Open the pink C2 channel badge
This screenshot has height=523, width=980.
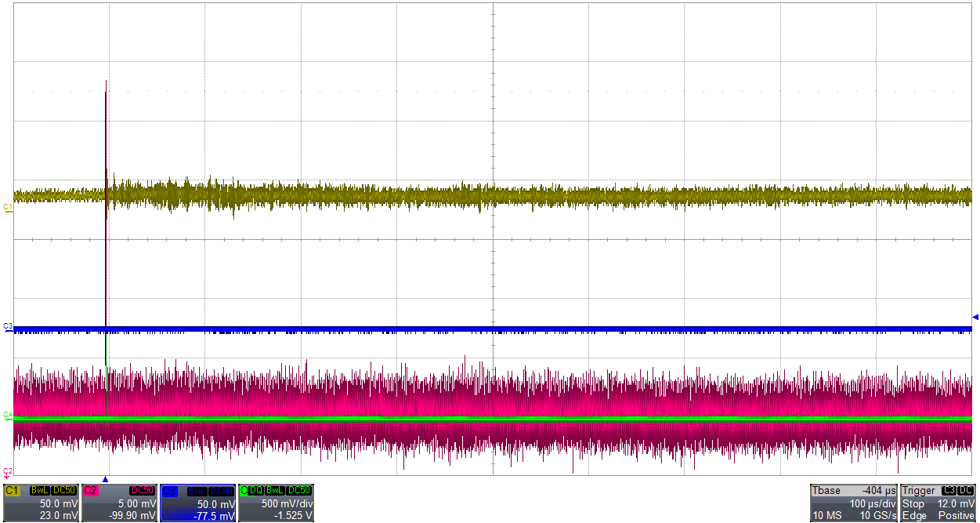pos(90,491)
